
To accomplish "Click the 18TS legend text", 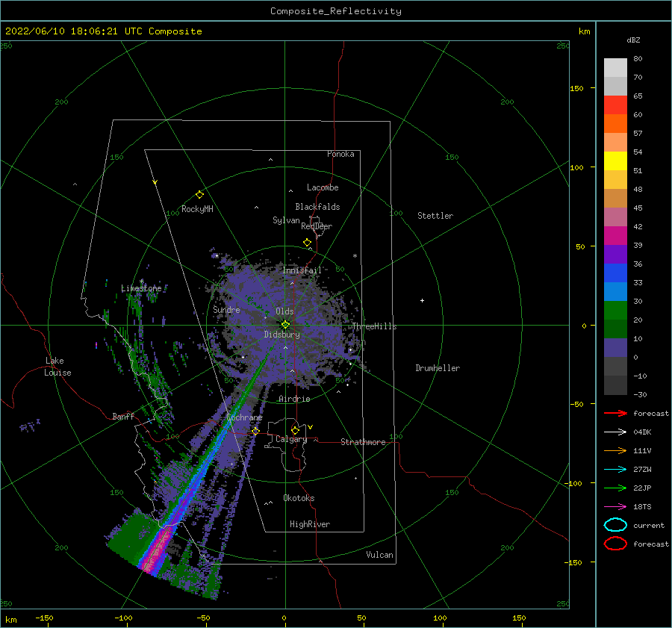I will [x=642, y=507].
